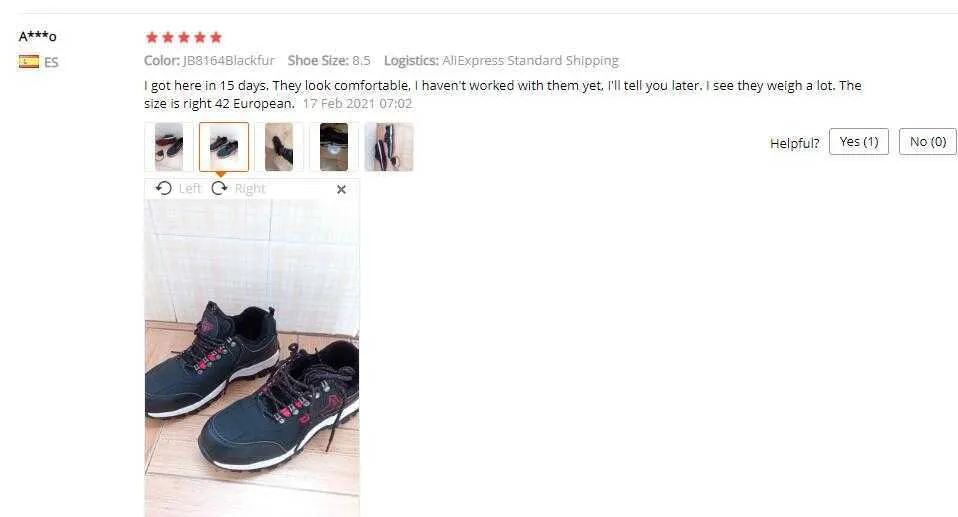
Task: Click the Spain flag icon
Action: [x=29, y=62]
